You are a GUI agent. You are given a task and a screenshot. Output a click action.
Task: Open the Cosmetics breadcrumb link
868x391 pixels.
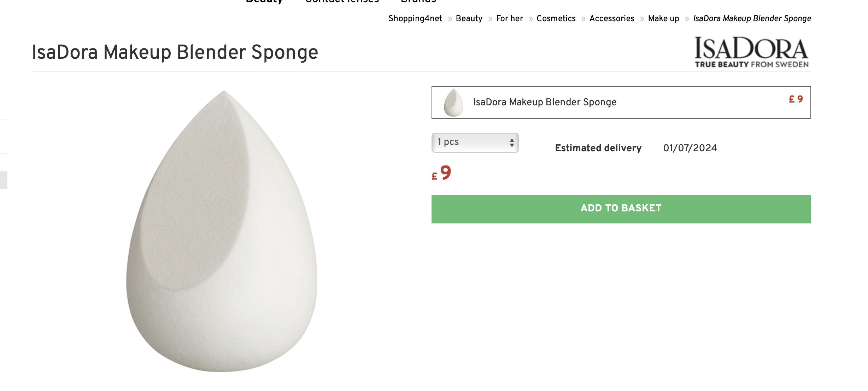(x=556, y=18)
